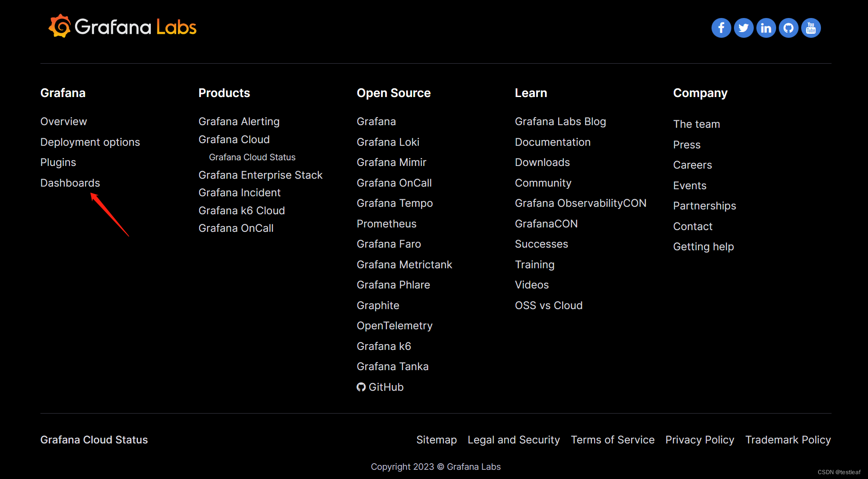The height and width of the screenshot is (479, 868).
Task: Click the Open Source column heading
Action: pos(394,93)
